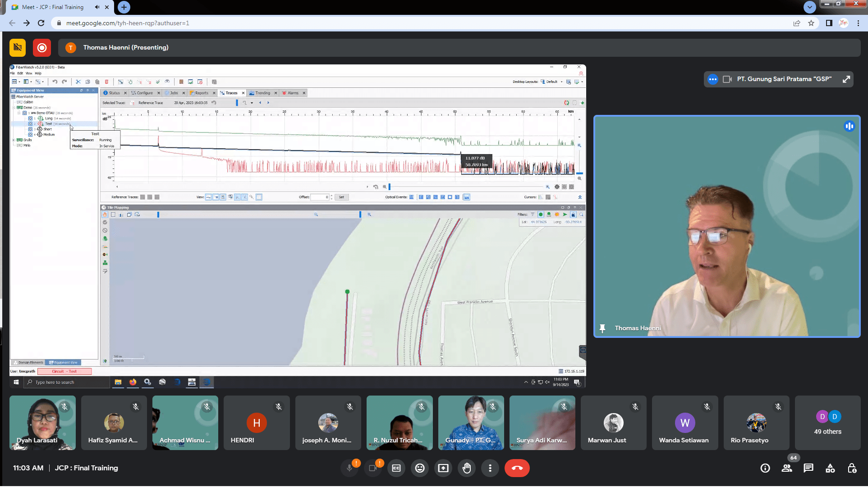The image size is (868, 487).
Task: Click the Offset input field
Action: 320,197
